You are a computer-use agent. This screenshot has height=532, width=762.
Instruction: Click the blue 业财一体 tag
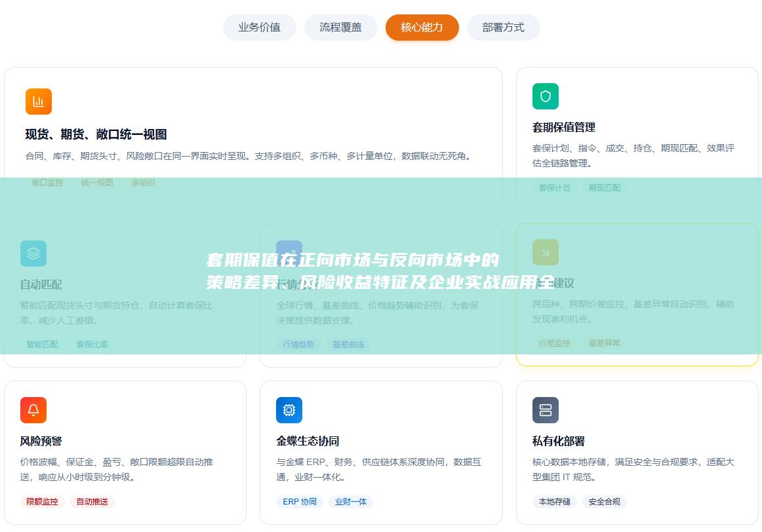point(351,501)
